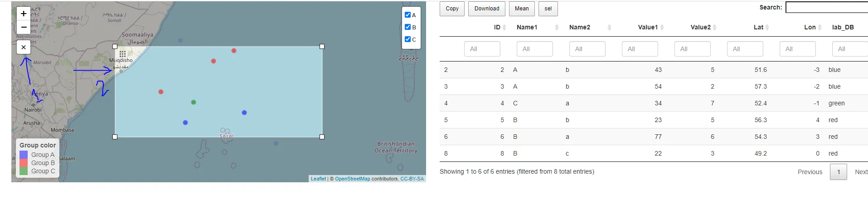Click top-right resize handle of selection rectangle
This screenshot has height=218, width=868.
322,46
